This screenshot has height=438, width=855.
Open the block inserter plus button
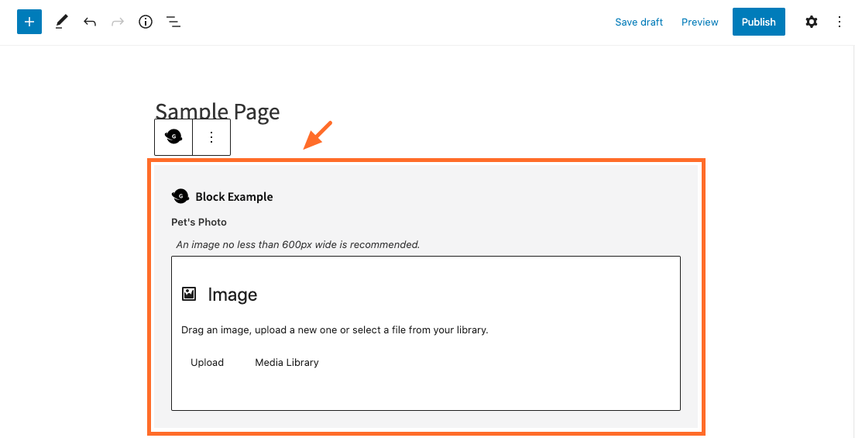tap(29, 22)
